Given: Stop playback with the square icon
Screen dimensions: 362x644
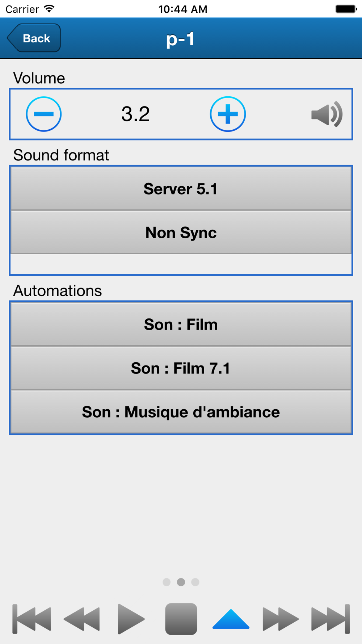Looking at the screenshot, I should (x=181, y=619).
